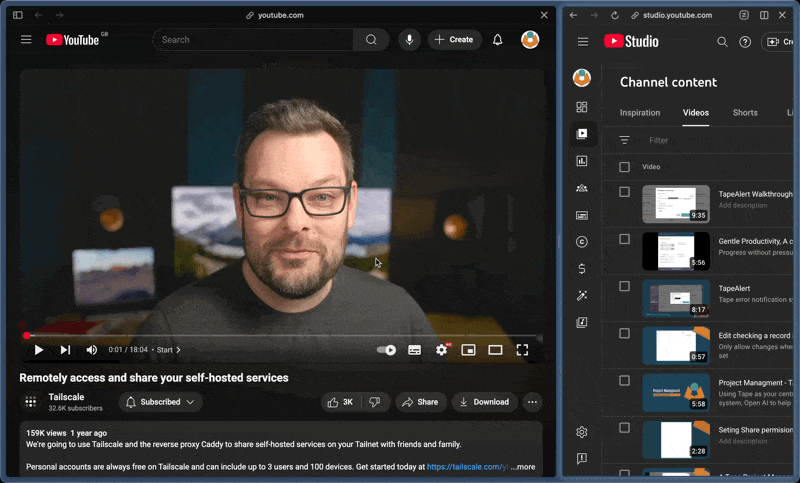This screenshot has height=483, width=800.
Task: Start voice search with the microphone icon
Action: pyautogui.click(x=409, y=40)
